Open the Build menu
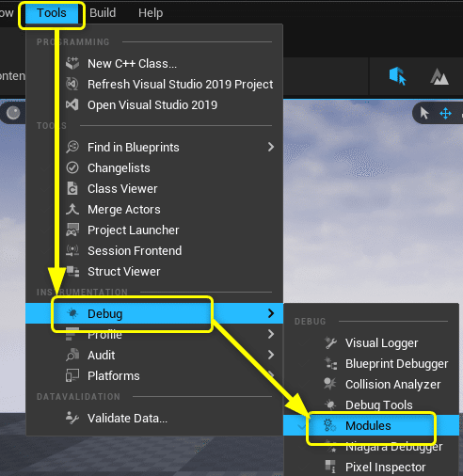 click(103, 13)
